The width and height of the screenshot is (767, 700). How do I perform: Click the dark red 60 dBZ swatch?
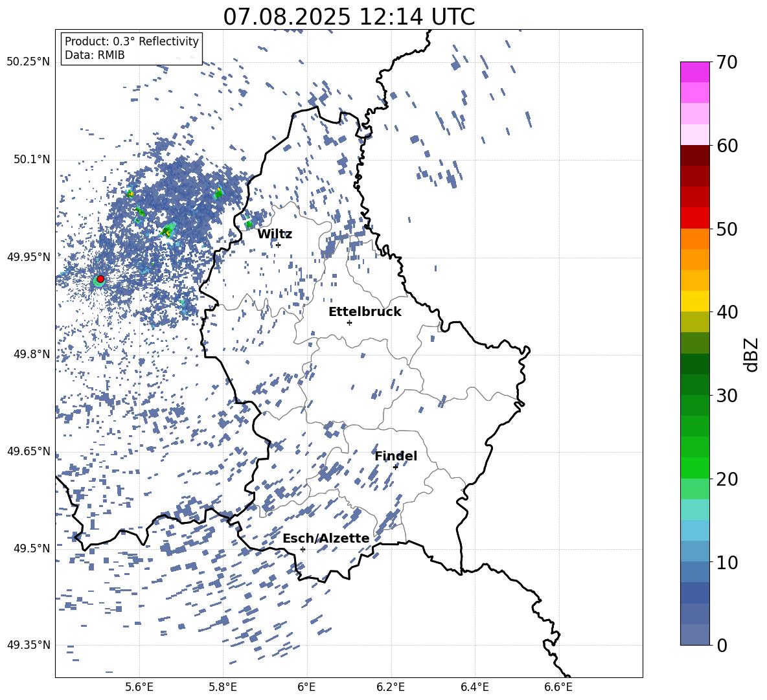point(694,155)
